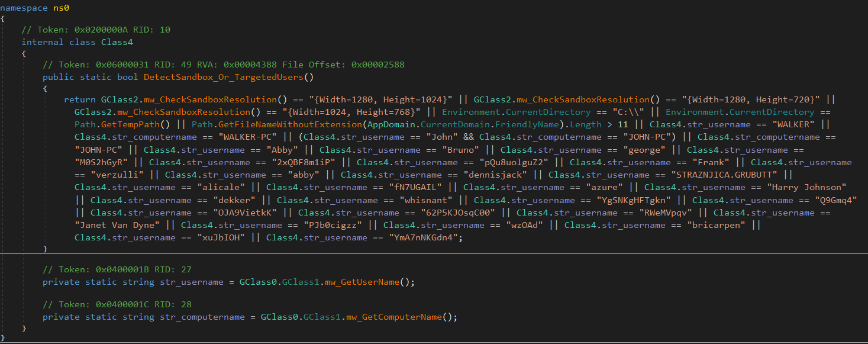Click the Length property reference
Screen dimensions: 868x344
[x=584, y=124]
